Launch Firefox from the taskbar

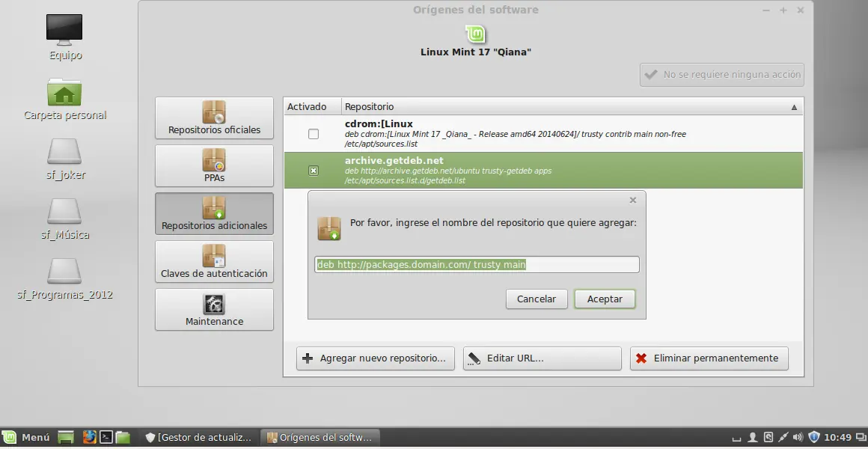[90, 437]
